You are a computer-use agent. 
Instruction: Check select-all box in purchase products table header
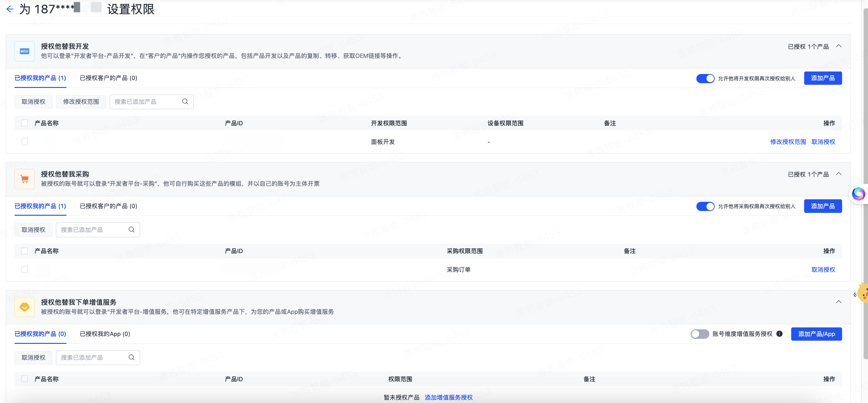click(x=25, y=251)
